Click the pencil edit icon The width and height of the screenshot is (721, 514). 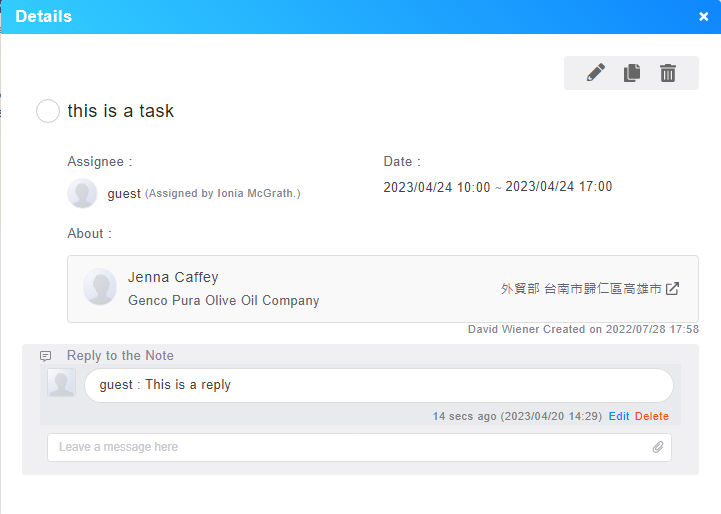[x=595, y=73]
